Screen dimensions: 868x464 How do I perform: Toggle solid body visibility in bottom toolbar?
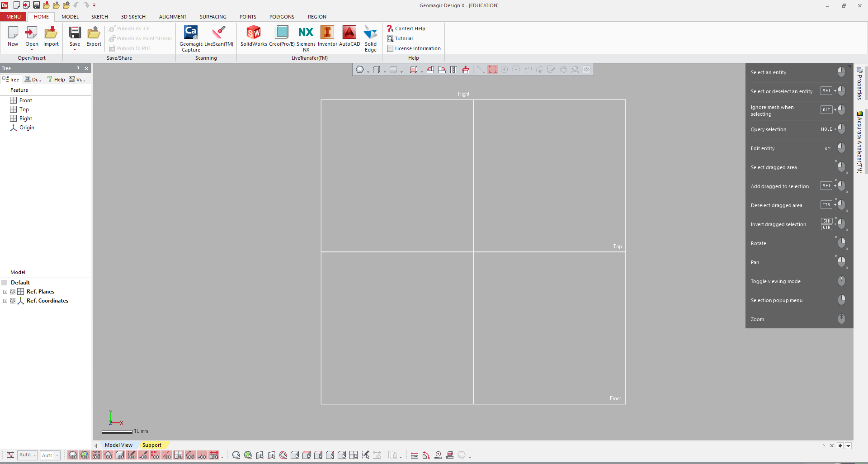point(120,455)
